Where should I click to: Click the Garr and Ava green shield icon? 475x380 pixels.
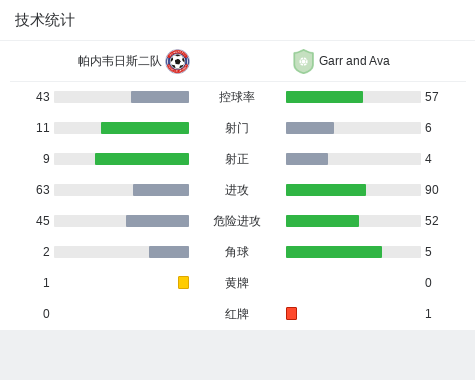pos(303,61)
